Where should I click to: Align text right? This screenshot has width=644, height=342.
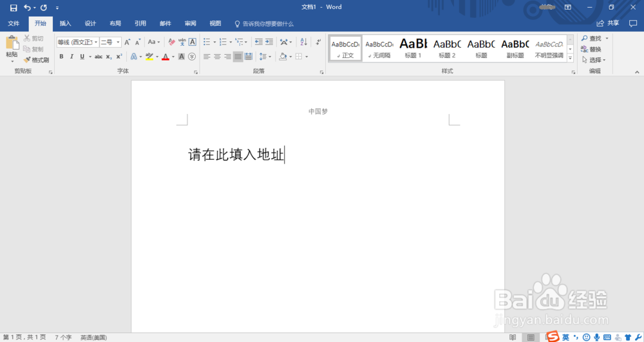227,57
